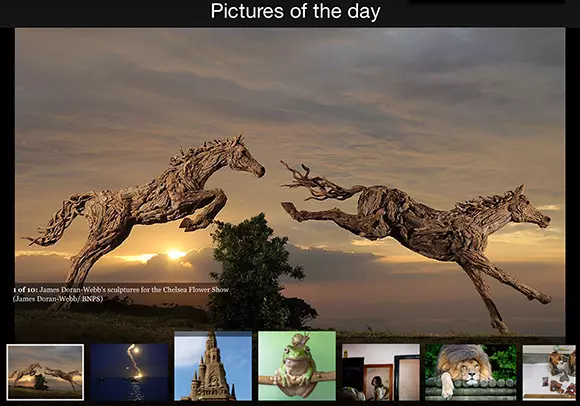
Task: Select the woman in doorway thumbnail
Action: pos(381,372)
